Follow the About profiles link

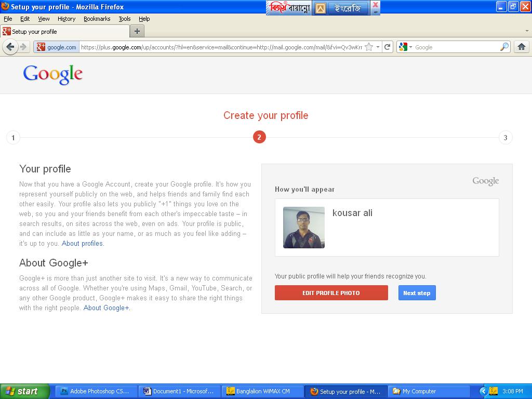click(x=83, y=243)
